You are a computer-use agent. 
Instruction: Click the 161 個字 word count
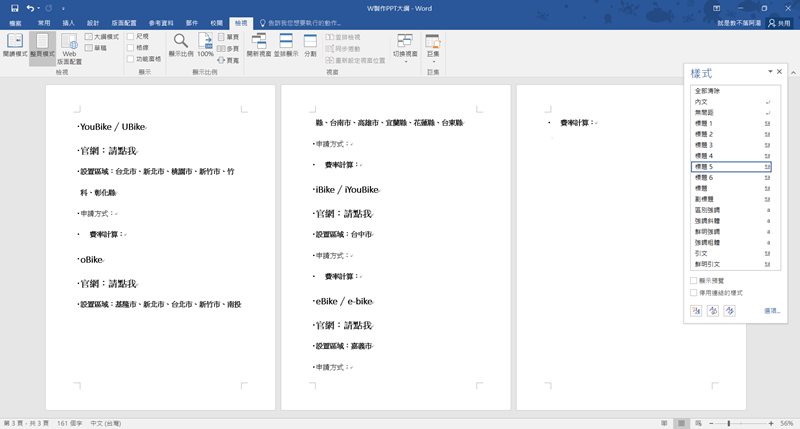(69, 423)
